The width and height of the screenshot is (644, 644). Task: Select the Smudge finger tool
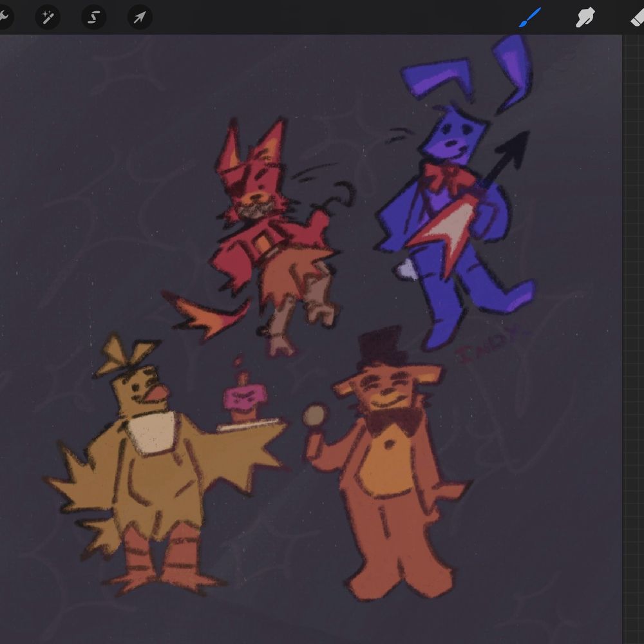[585, 17]
